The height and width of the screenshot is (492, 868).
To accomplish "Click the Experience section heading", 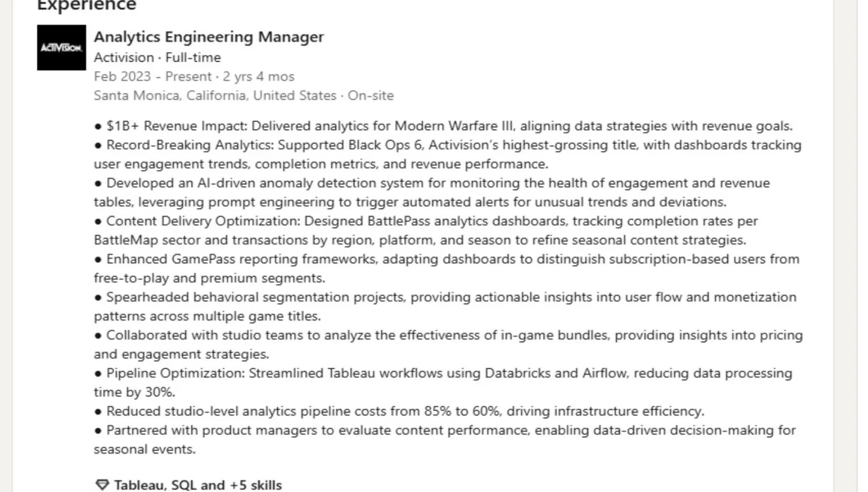I will point(87,5).
